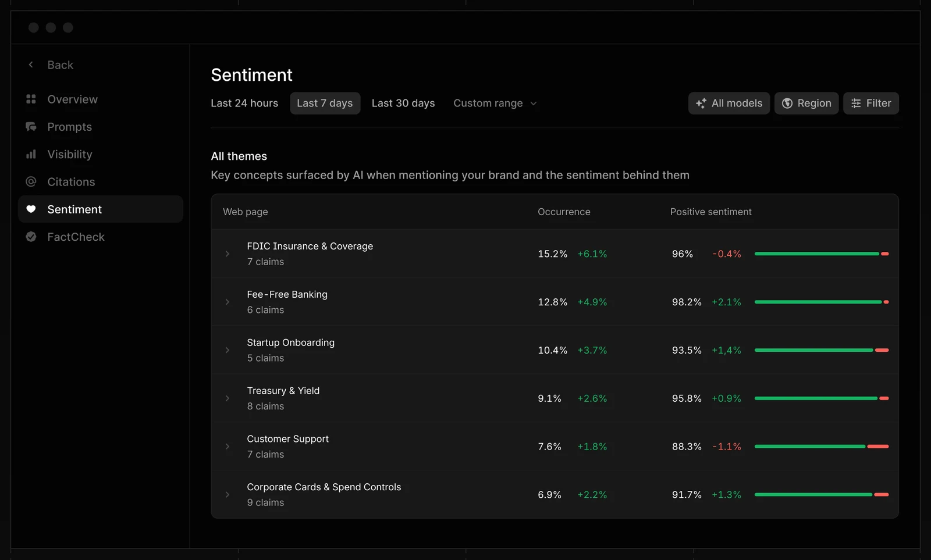Screen dimensions: 931x560
Task: Click the sparkle icon on All models
Action: (x=701, y=103)
